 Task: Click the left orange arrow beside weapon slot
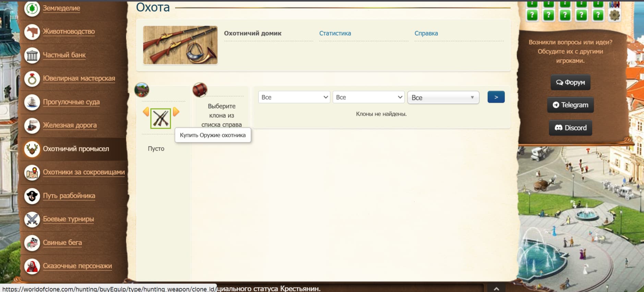(146, 112)
